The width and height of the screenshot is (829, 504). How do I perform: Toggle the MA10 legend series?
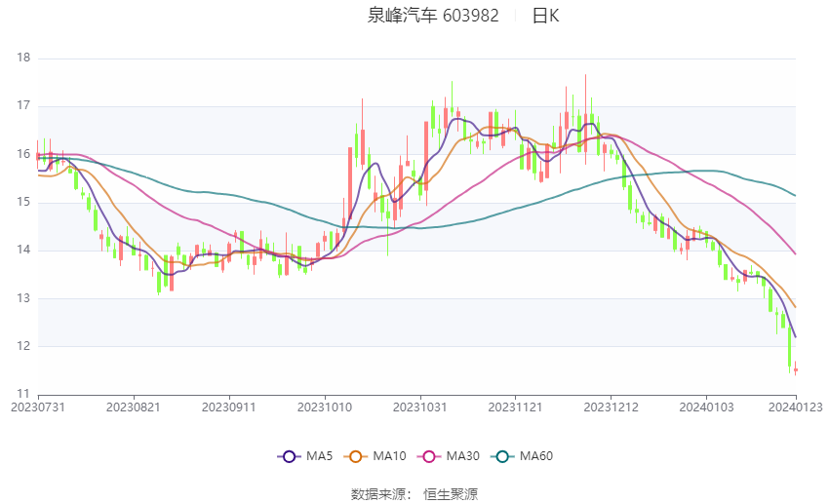tap(375, 456)
